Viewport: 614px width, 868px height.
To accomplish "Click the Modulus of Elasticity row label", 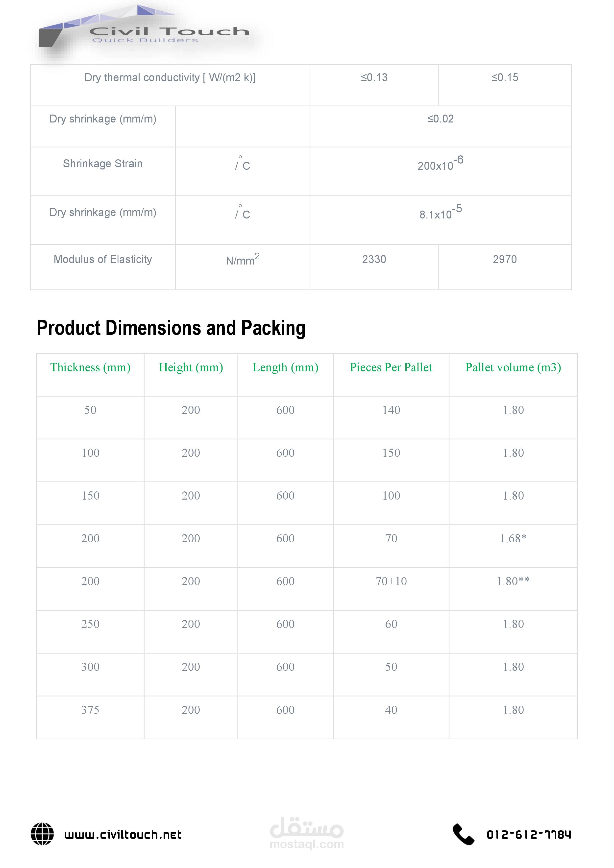I will 102,259.
